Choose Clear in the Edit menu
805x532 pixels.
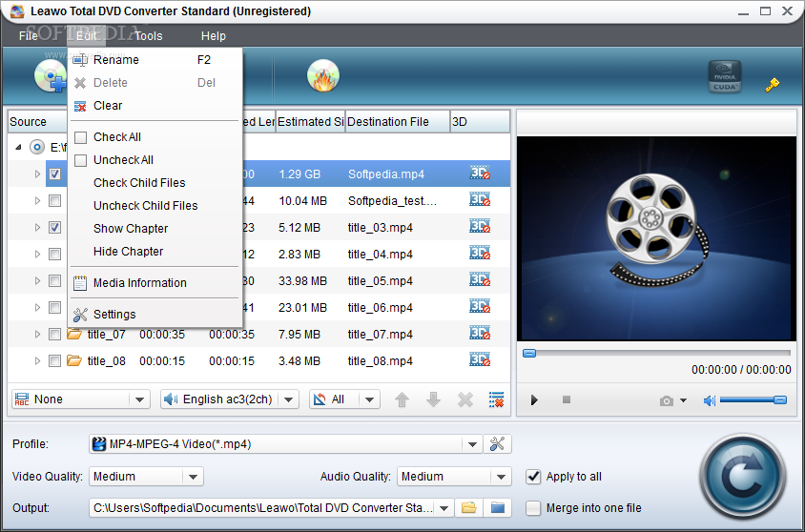[x=155, y=105]
